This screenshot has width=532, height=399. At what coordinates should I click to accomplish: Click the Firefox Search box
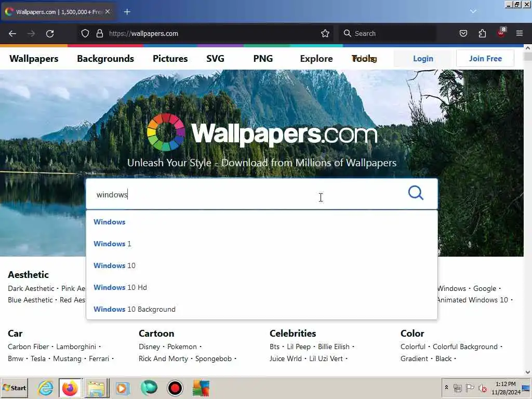pyautogui.click(x=388, y=33)
